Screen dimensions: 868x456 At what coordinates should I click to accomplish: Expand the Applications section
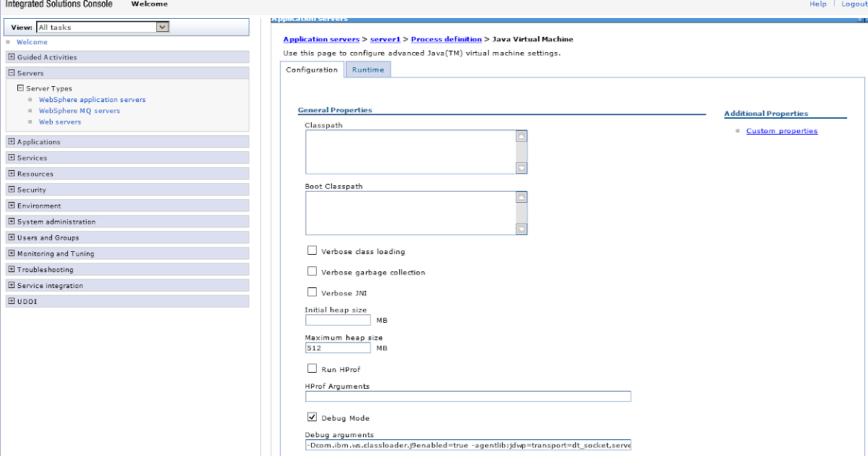point(10,141)
